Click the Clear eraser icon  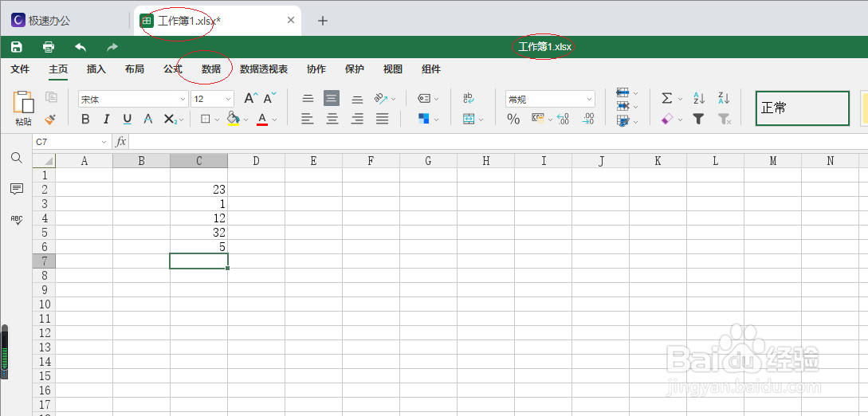click(667, 119)
